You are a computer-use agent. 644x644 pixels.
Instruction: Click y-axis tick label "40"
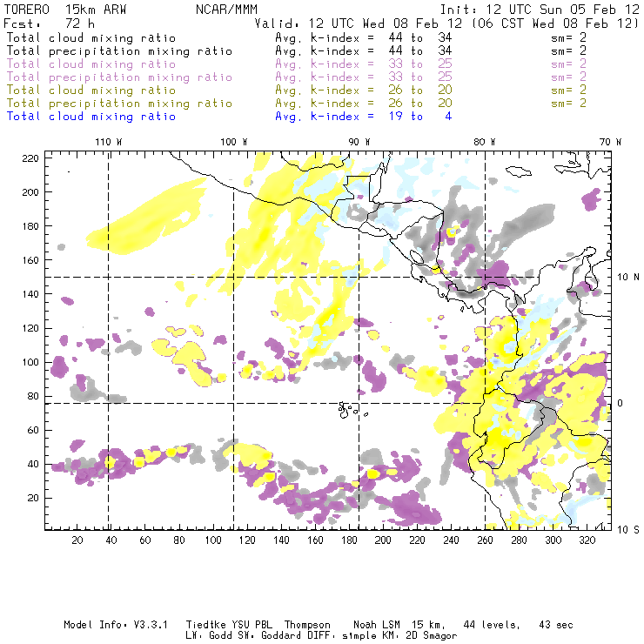33,464
